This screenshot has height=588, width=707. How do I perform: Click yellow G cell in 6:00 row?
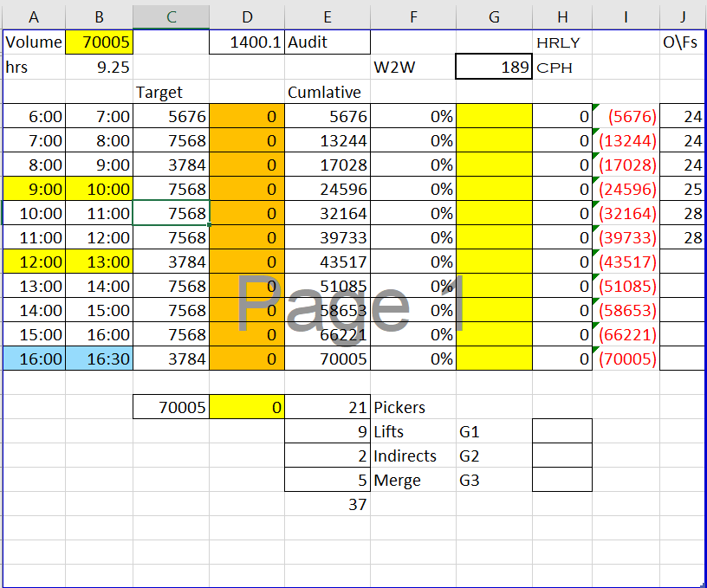(494, 116)
